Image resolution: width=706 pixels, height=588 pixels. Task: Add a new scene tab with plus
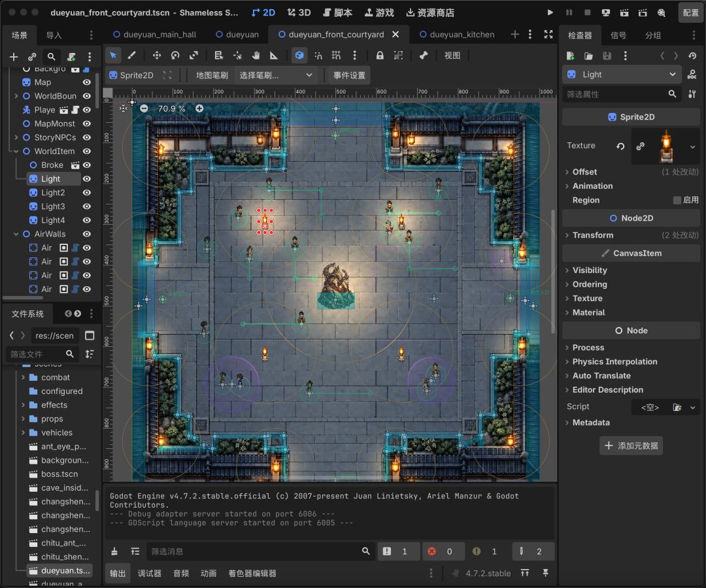[514, 34]
